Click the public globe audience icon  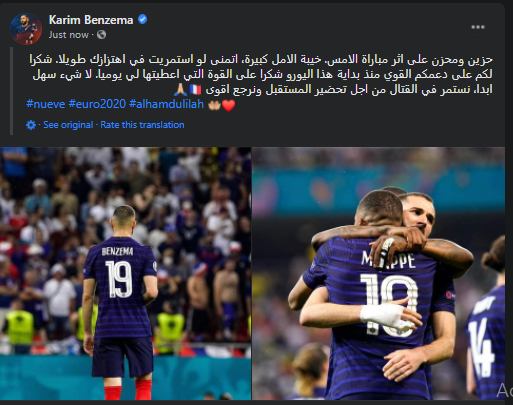click(101, 35)
